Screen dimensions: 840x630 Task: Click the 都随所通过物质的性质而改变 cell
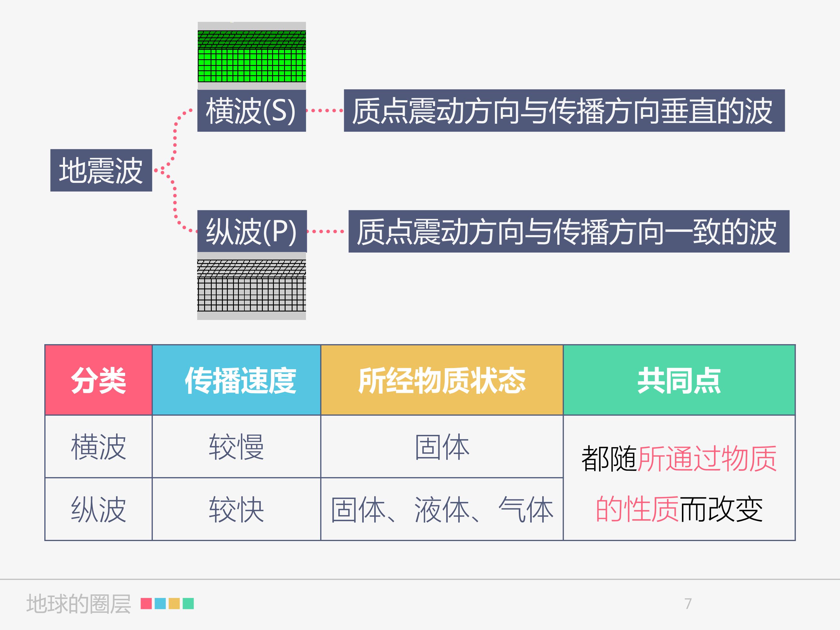(x=679, y=478)
